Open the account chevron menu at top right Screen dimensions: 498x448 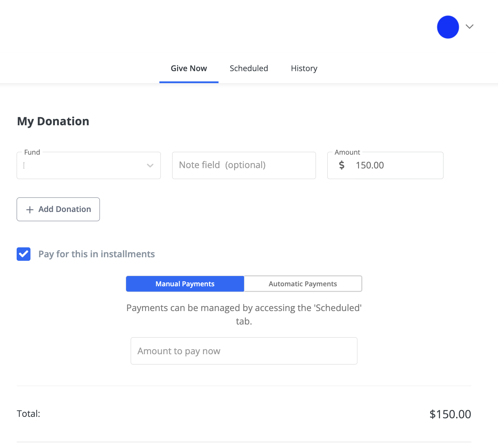(x=470, y=27)
